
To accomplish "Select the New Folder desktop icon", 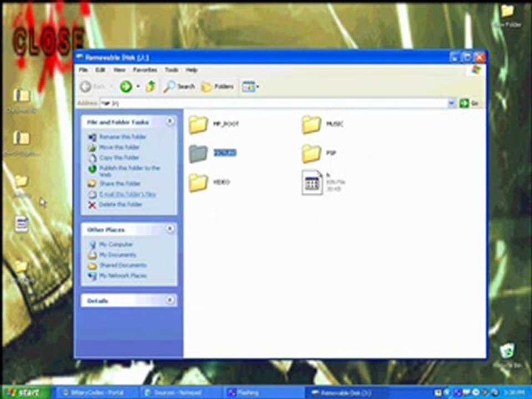I will [x=508, y=16].
